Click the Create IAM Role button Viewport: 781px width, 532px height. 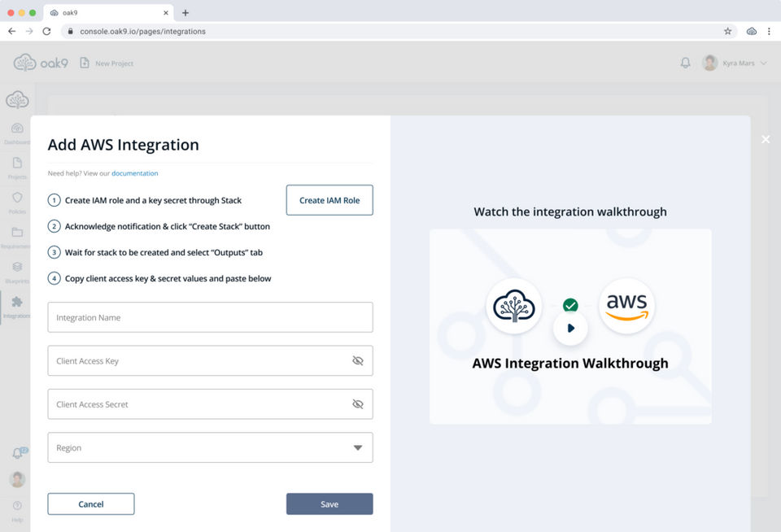pos(329,200)
